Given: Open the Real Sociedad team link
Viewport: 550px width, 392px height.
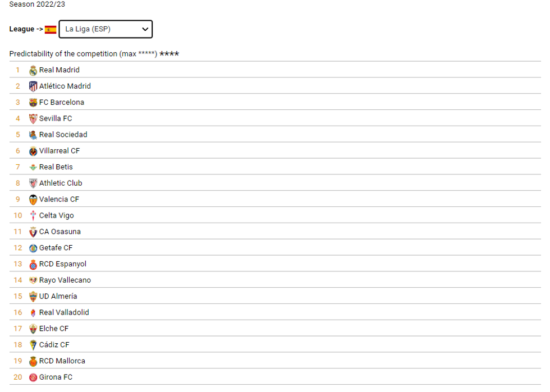Looking at the screenshot, I should [x=63, y=135].
